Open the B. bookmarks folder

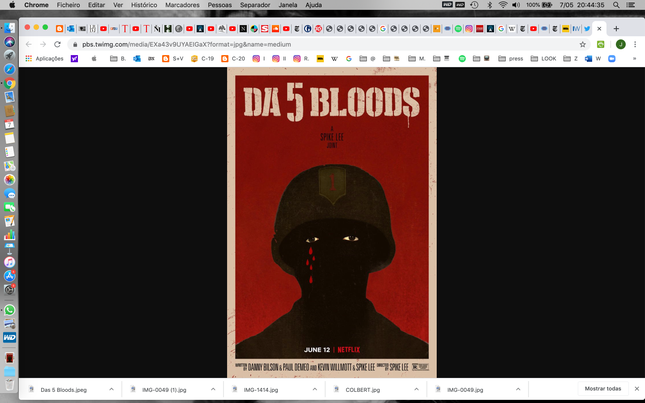pyautogui.click(x=118, y=59)
